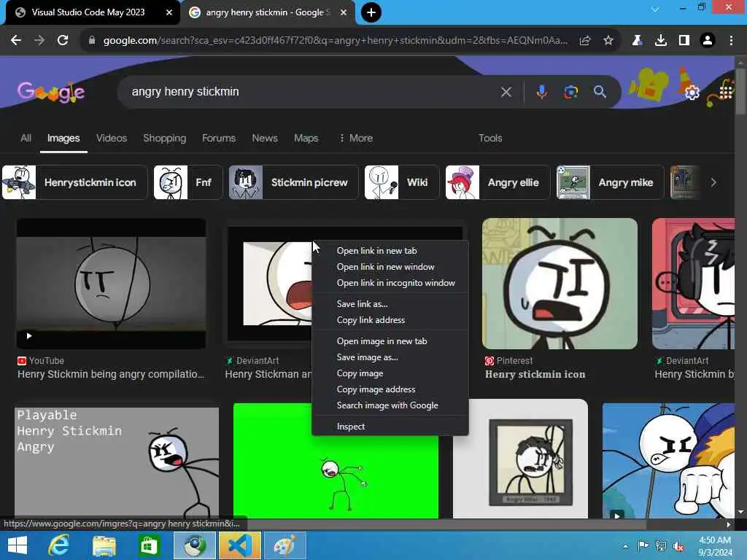Choose Open link in new window

390,267
